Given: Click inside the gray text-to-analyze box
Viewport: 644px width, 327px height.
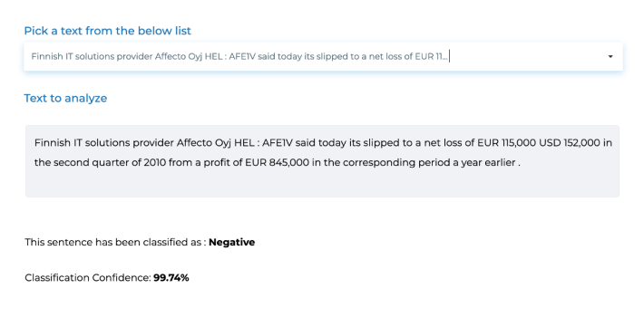Looking at the screenshot, I should [x=322, y=161].
